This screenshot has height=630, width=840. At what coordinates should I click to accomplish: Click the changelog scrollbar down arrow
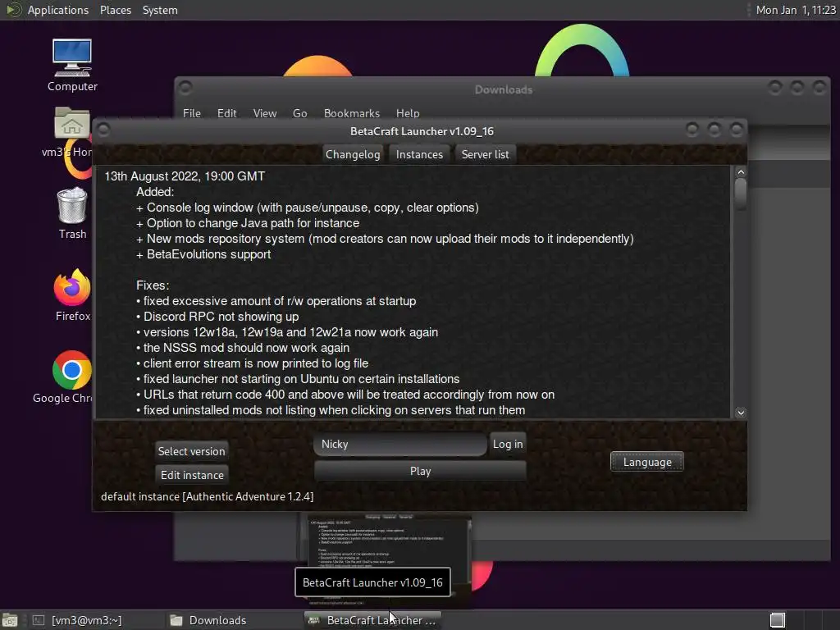[741, 413]
